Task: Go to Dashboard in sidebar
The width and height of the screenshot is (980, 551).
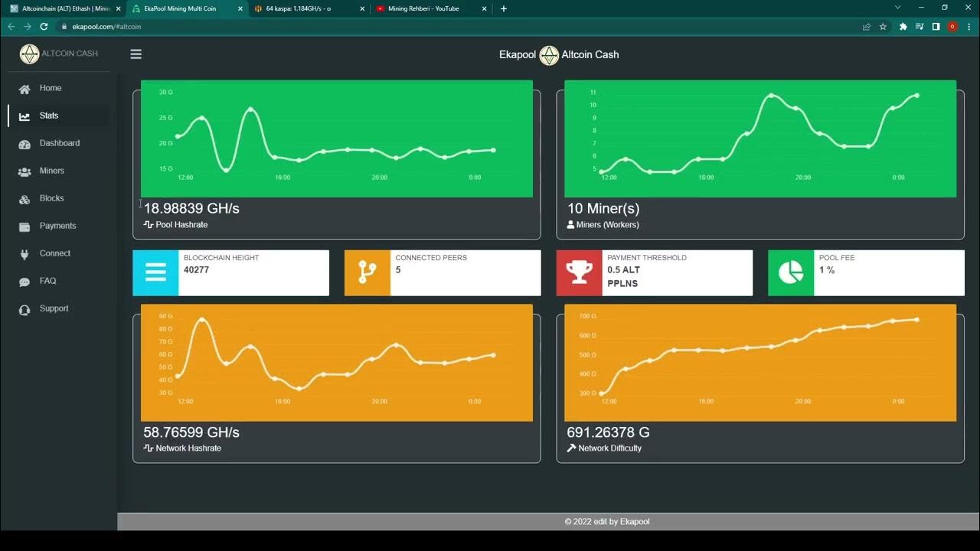Action: pyautogui.click(x=59, y=143)
